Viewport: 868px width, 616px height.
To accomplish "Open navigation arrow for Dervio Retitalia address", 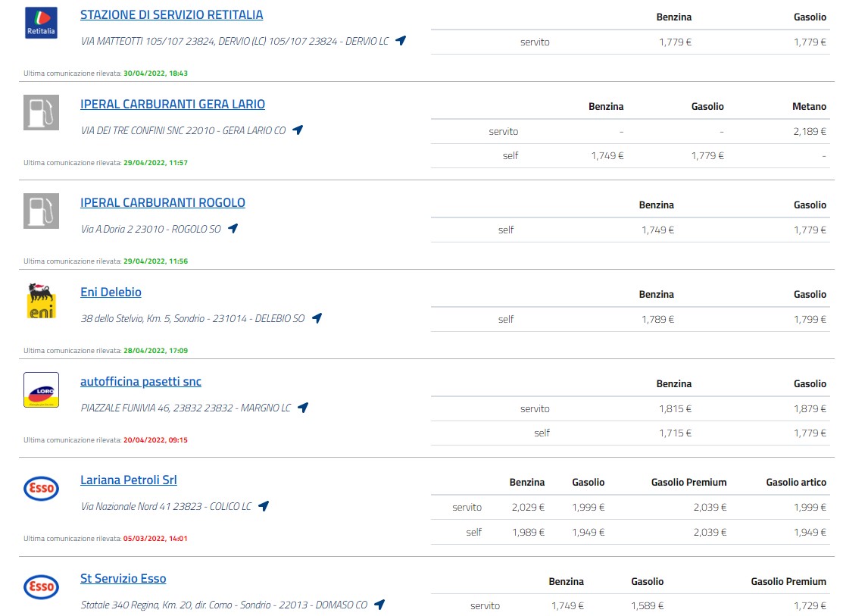I will (x=401, y=40).
